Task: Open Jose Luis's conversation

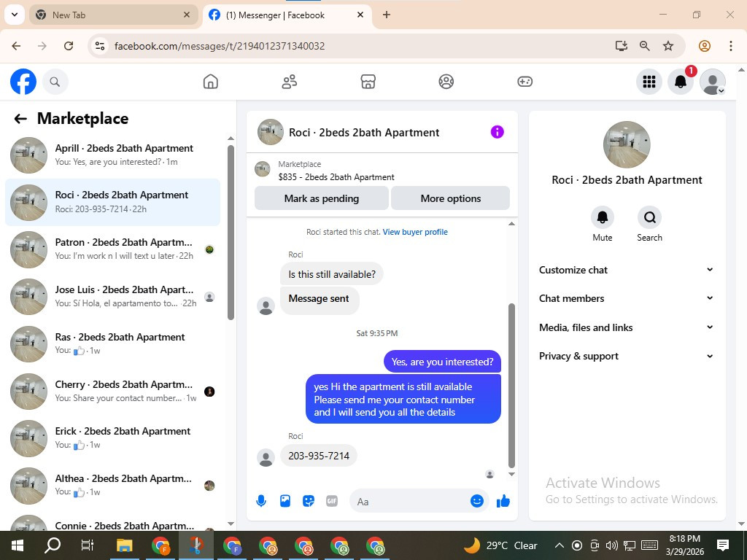Action: click(x=112, y=297)
